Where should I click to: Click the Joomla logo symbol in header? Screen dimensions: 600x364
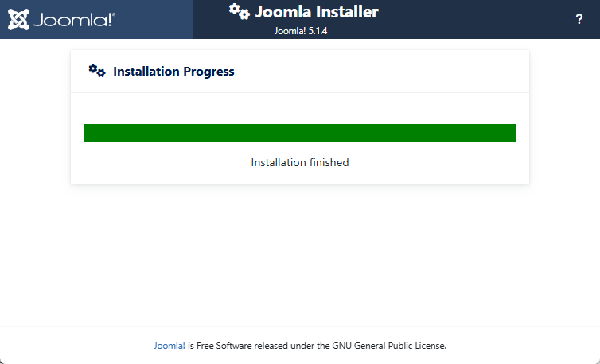[18, 19]
